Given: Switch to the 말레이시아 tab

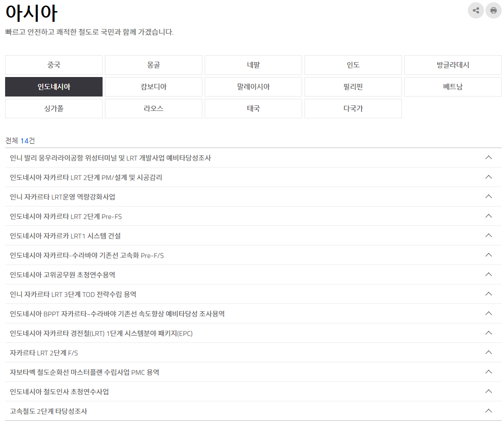Looking at the screenshot, I should tap(253, 87).
